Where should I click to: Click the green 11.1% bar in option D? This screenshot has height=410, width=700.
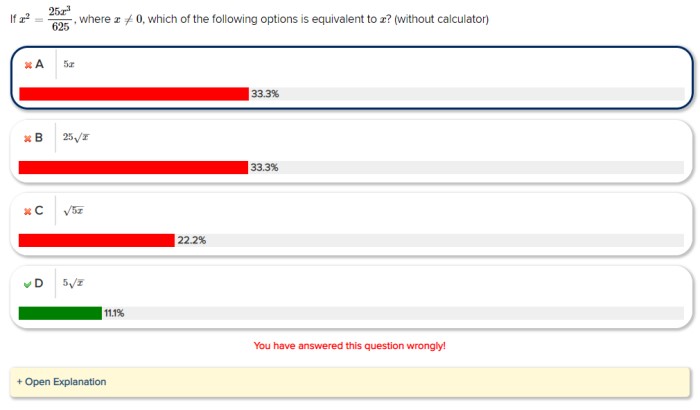click(x=60, y=313)
